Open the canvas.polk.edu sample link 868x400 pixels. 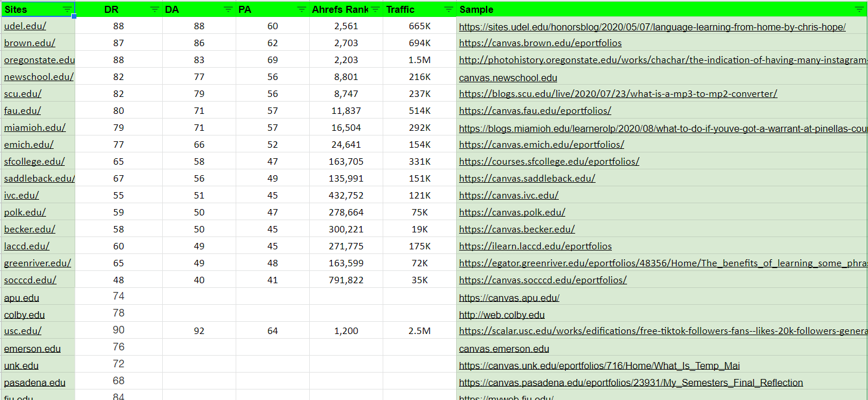pos(512,213)
